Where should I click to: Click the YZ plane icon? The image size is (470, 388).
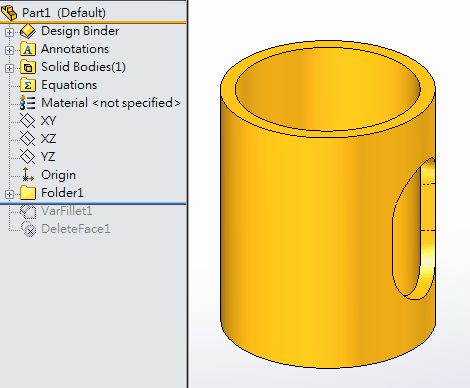(27, 157)
